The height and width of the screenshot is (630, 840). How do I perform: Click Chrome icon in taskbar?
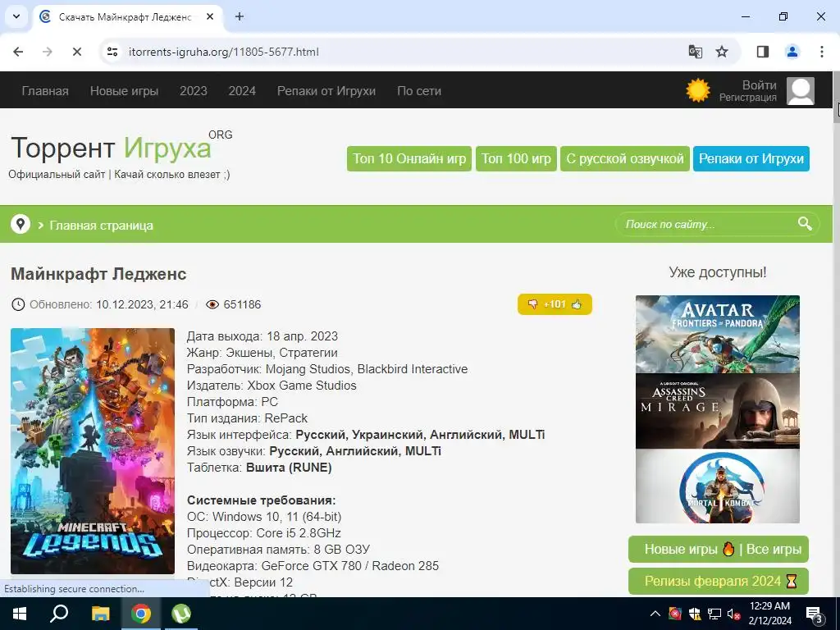(x=141, y=614)
